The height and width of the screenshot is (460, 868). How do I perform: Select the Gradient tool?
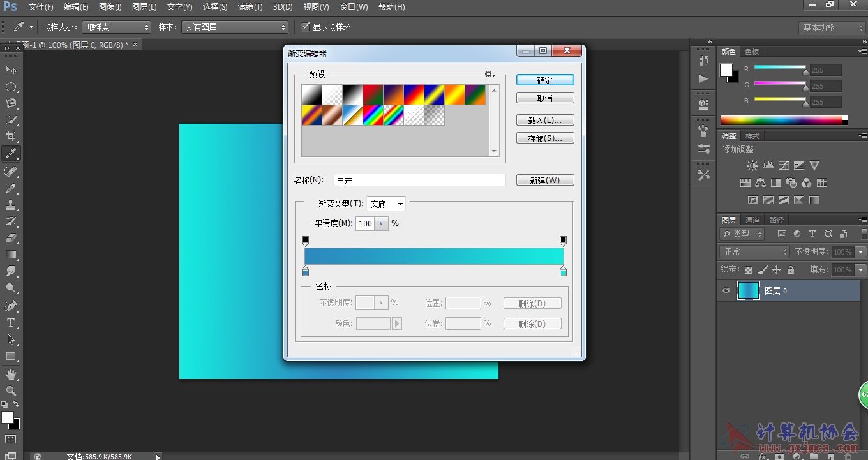(11, 255)
